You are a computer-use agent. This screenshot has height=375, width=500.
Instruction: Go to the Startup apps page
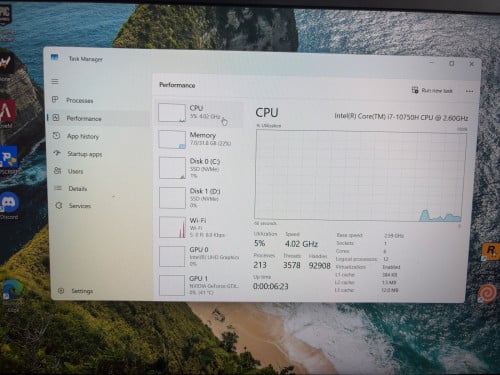(99, 154)
